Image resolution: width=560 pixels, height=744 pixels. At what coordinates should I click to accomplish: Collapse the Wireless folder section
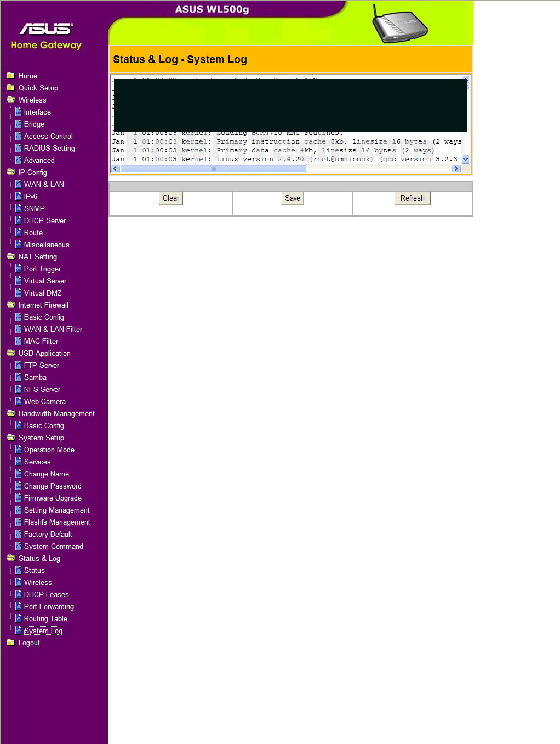pyautogui.click(x=10, y=100)
